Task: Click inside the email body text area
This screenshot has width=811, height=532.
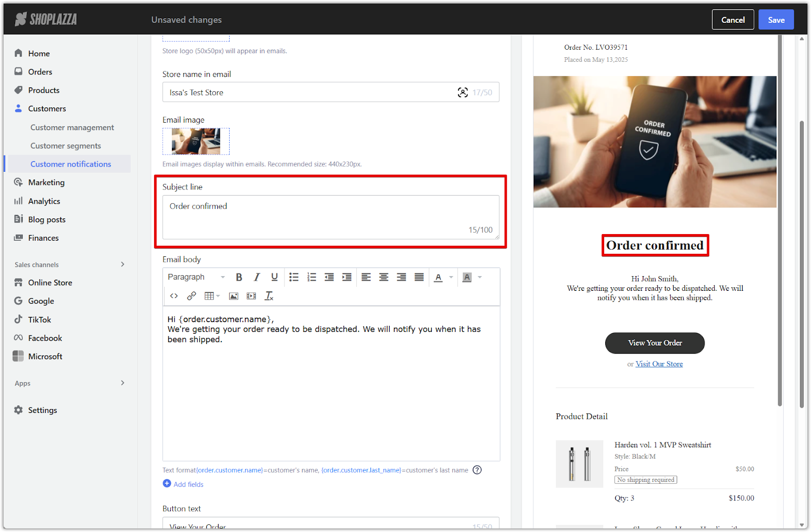Action: click(x=331, y=383)
